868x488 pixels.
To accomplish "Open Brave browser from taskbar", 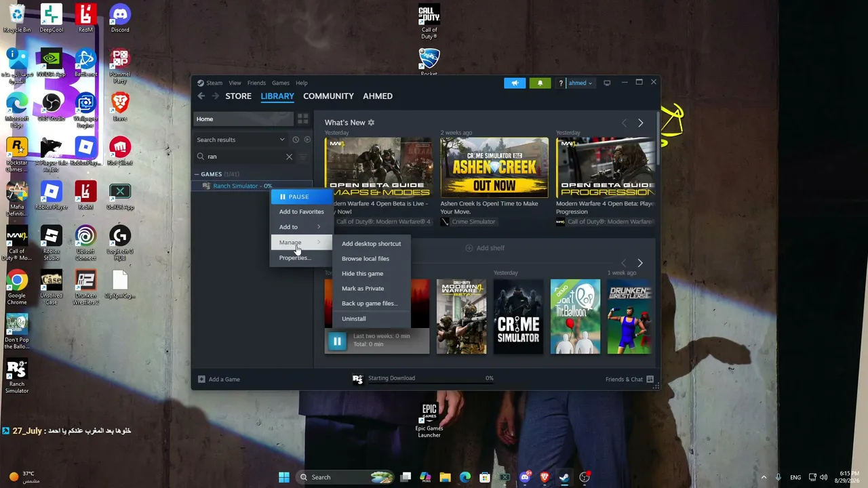I will [544, 477].
